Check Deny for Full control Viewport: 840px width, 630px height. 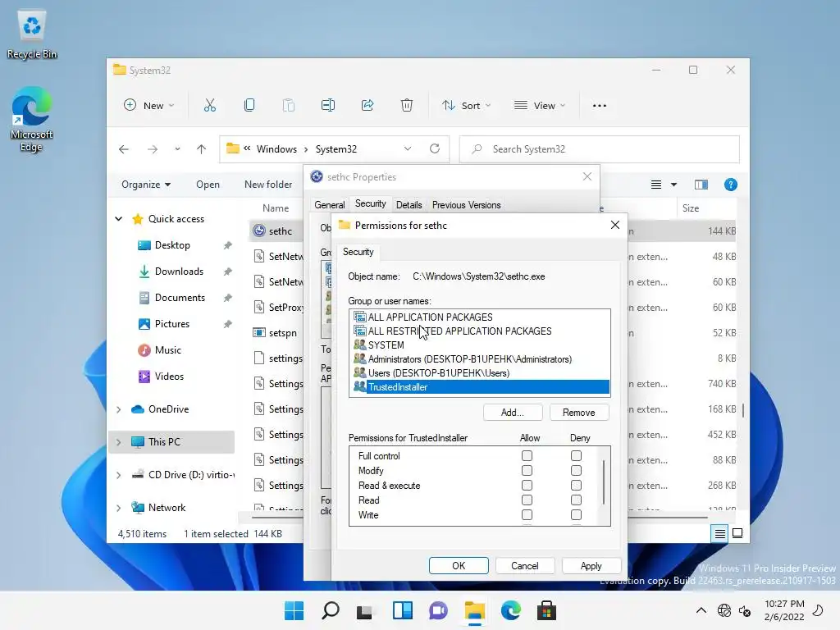pyautogui.click(x=576, y=456)
